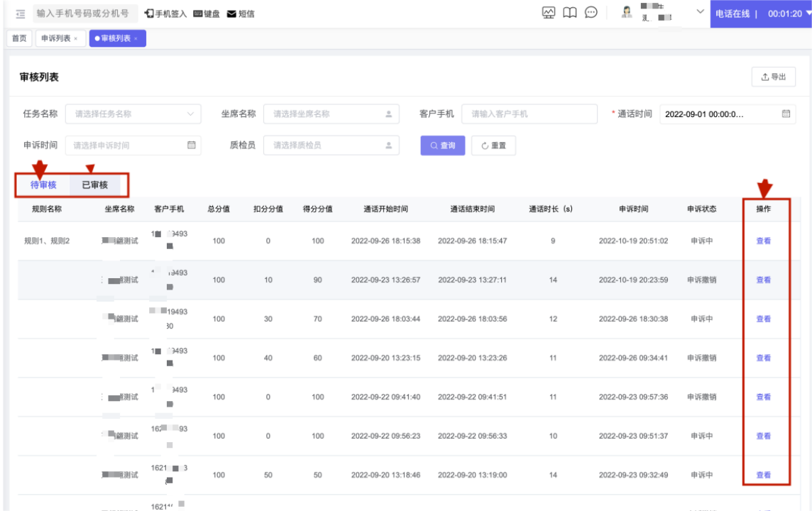Viewport: 812px width, 511px height.
Task: Click the 通话时长 (s) column header
Action: 551,209
